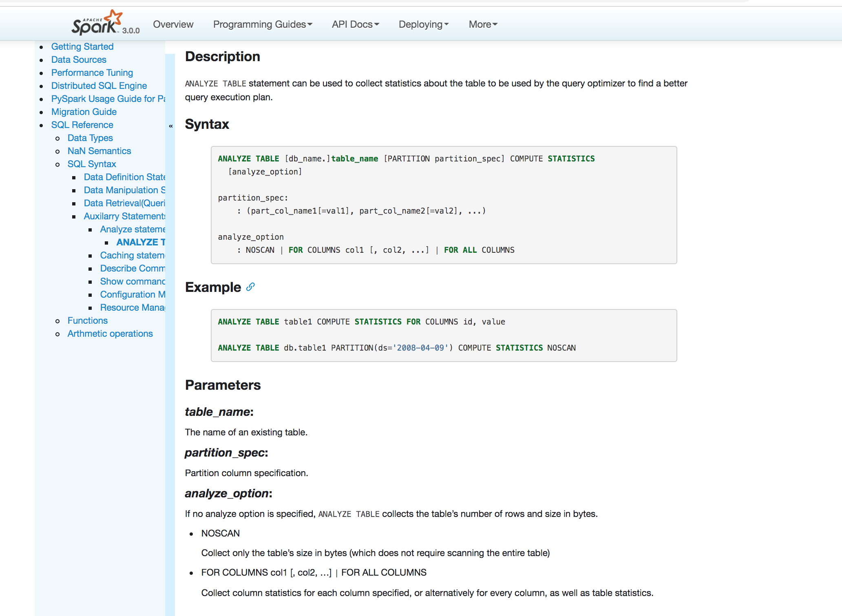Open the Programming Guides dropdown
The width and height of the screenshot is (842, 616).
263,24
